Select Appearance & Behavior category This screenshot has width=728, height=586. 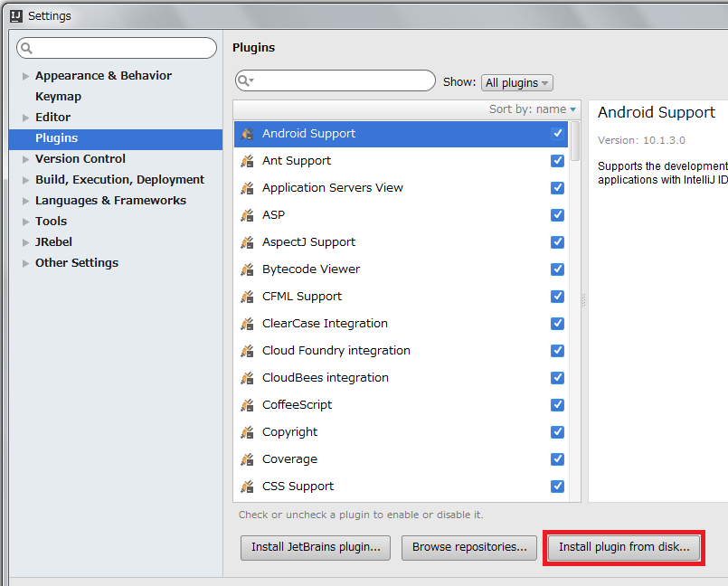coord(103,76)
